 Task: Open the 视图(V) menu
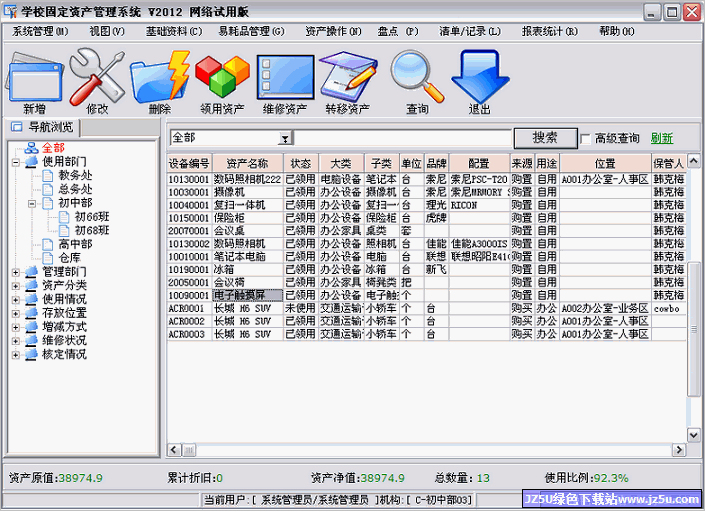click(107, 31)
